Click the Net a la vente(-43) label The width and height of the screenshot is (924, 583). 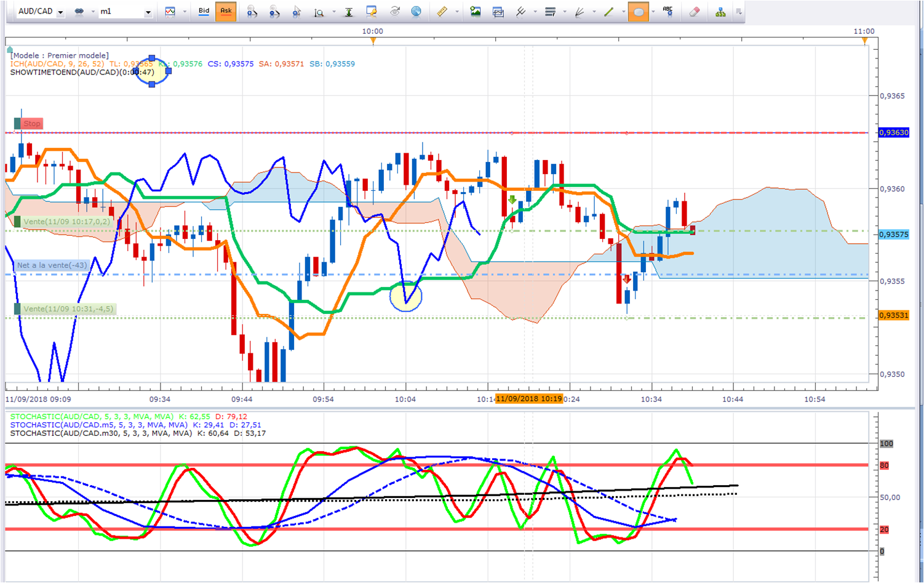[x=52, y=265]
